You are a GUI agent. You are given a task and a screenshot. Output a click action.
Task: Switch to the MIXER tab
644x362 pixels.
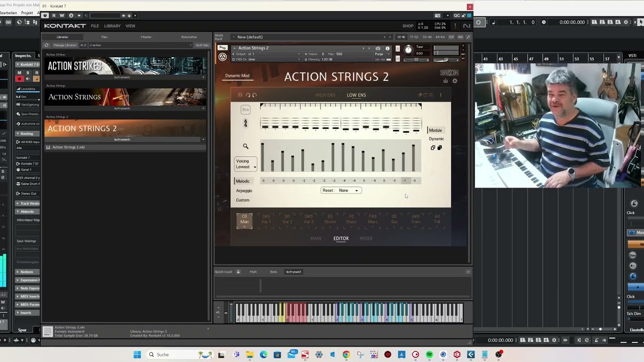click(x=366, y=238)
